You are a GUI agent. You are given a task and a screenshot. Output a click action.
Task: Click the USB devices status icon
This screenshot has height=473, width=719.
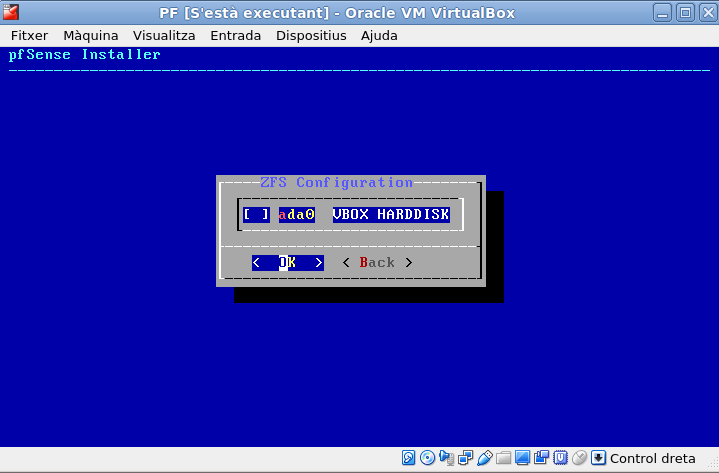click(x=485, y=458)
